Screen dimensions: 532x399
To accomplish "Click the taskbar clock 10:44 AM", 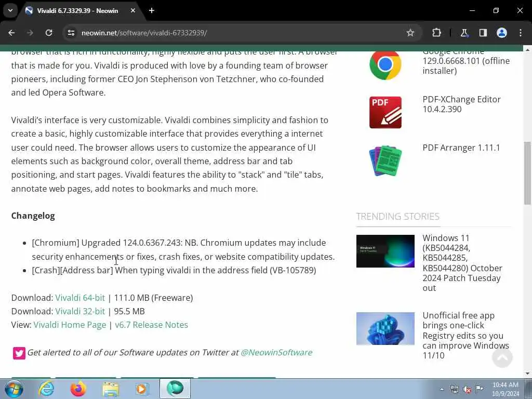I will (x=506, y=389).
